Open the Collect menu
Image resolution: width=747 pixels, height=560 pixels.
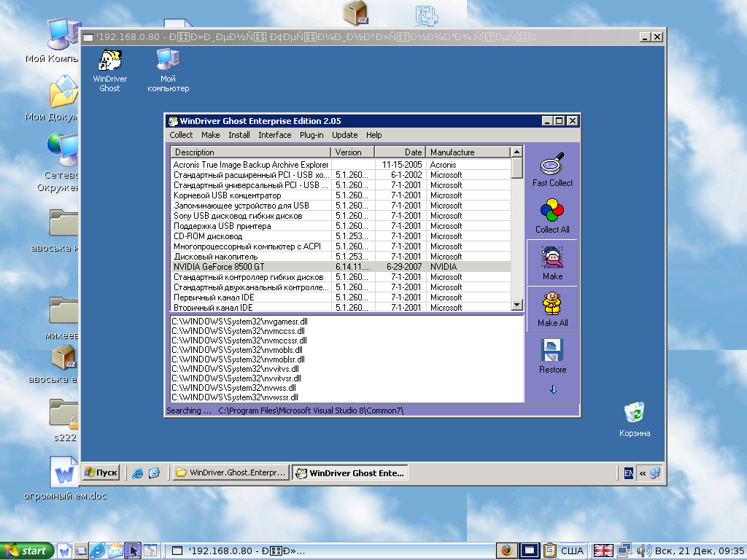pyautogui.click(x=181, y=135)
